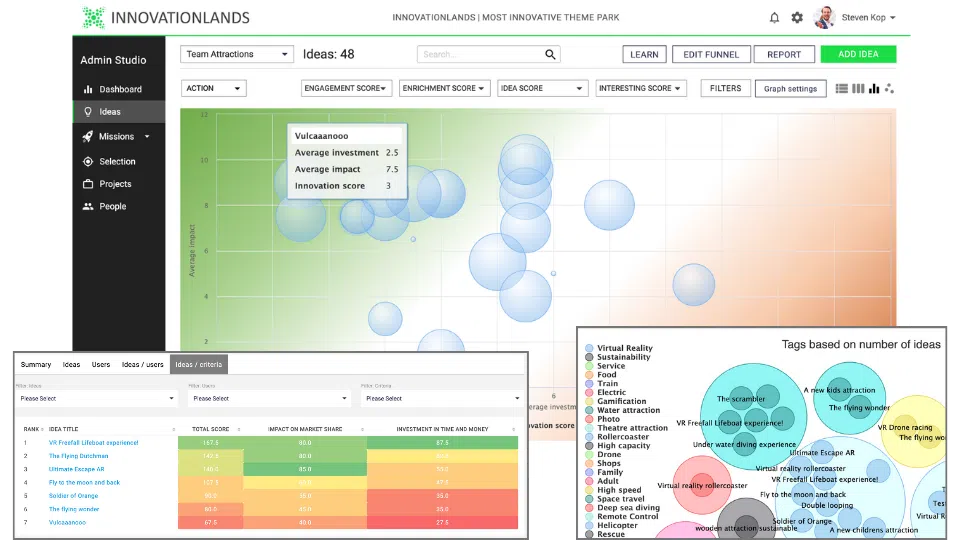Switch to the Ideas / criteria tab
The width and height of the screenshot is (960, 540).
pos(198,364)
